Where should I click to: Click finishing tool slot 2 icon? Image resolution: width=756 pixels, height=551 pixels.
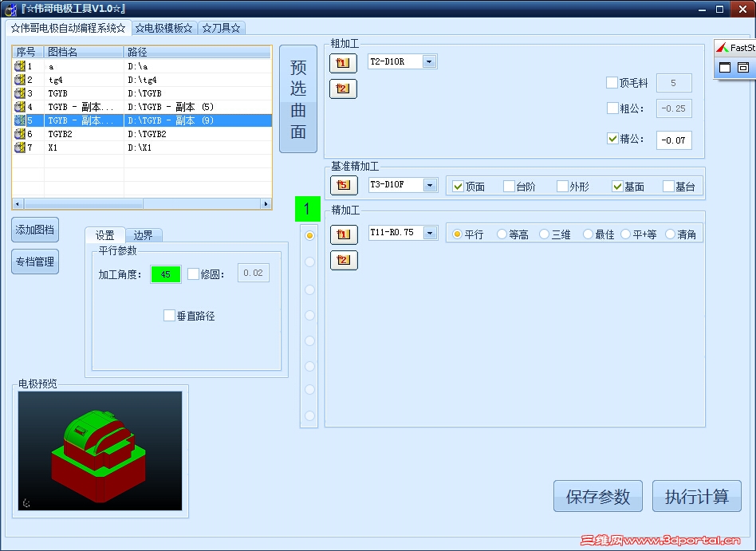coord(344,260)
